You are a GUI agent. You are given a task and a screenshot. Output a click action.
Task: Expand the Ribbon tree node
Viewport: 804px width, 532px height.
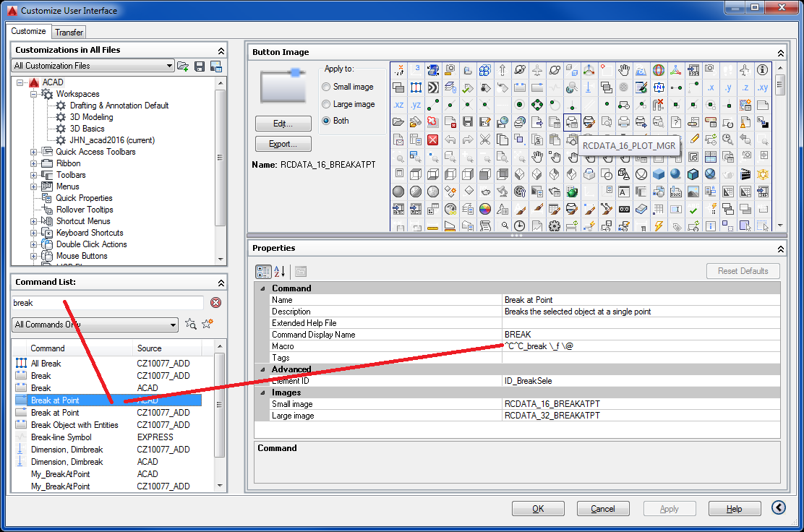[x=34, y=164]
